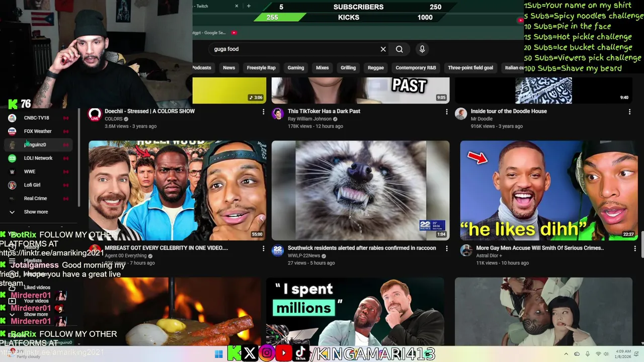Open Inside tour of the Doodle House title

pyautogui.click(x=509, y=111)
